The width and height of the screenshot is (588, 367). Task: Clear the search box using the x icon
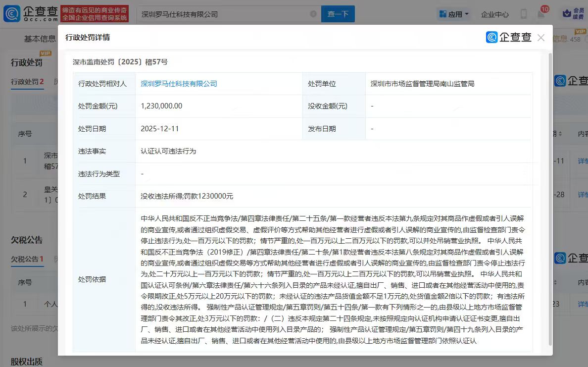[312, 14]
